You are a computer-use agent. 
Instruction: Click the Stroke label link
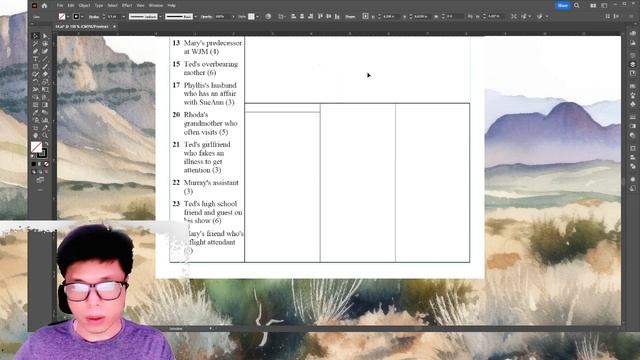(94, 17)
